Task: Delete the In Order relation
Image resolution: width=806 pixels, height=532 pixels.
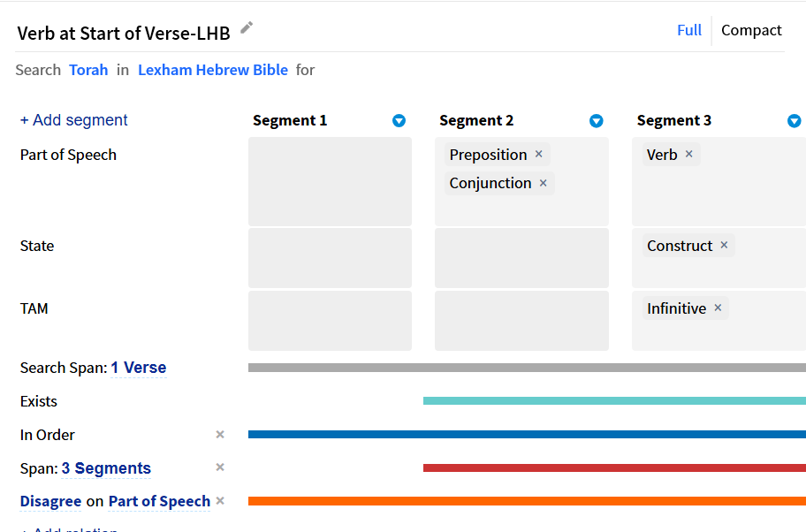Action: pos(220,434)
